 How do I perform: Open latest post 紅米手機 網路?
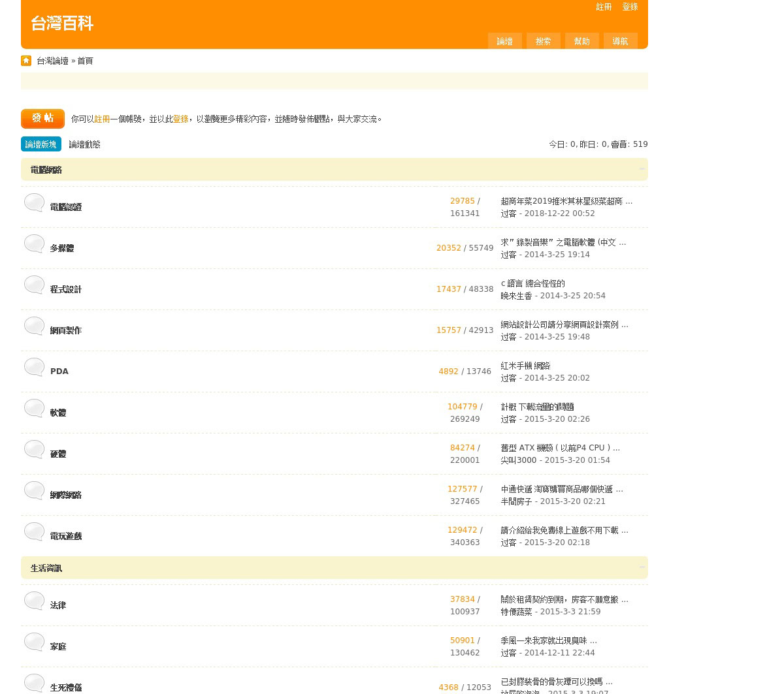[x=525, y=366]
